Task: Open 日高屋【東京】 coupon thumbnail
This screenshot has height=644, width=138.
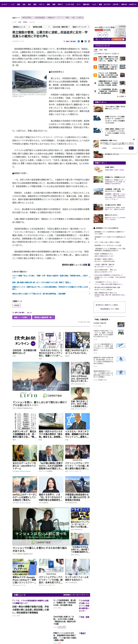Action: click(98, 169)
